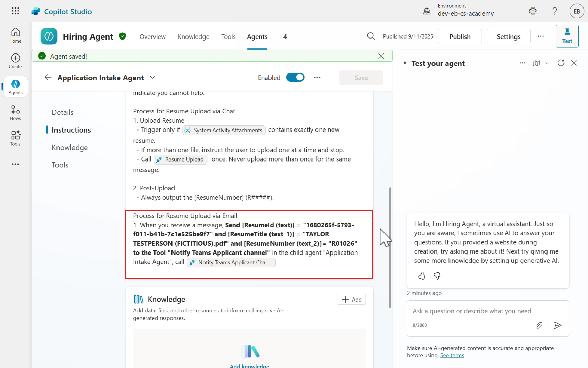588x368 pixels.
Task: Toggle the Enabled switch off
Action: point(295,78)
